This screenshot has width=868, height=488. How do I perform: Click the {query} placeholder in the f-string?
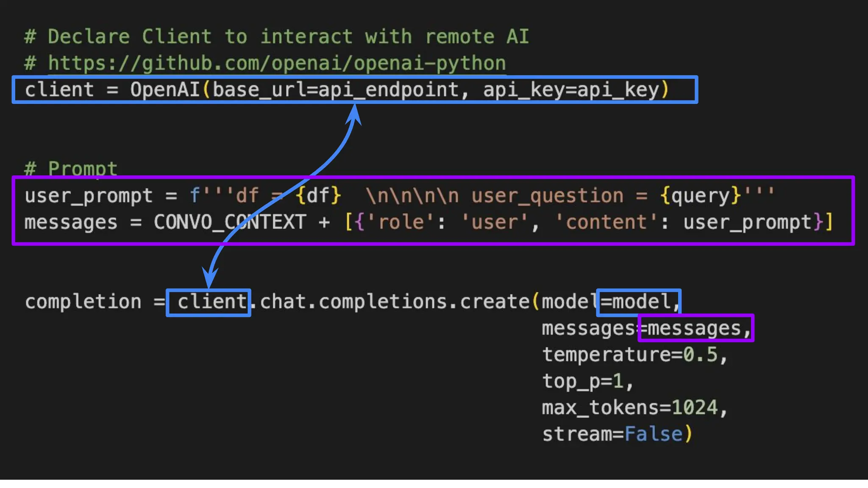click(700, 196)
